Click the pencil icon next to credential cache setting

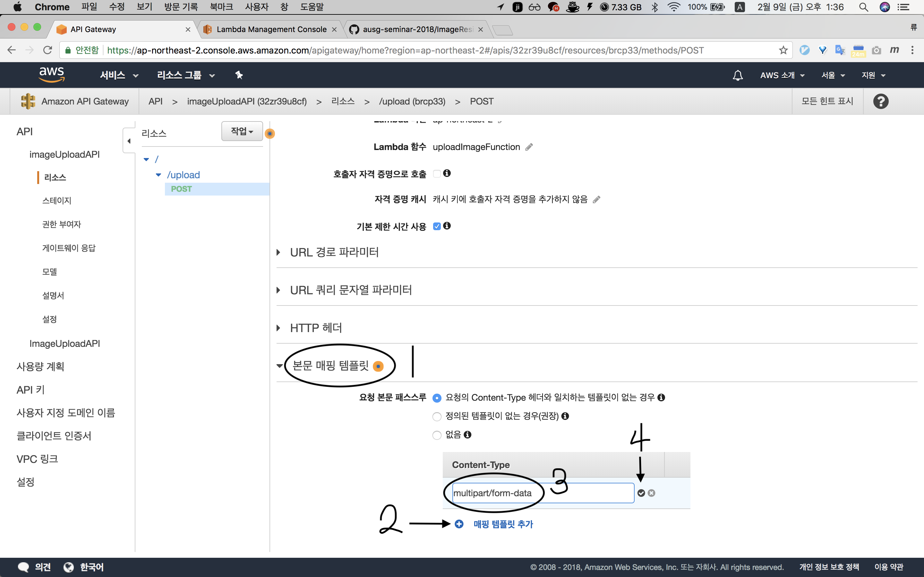pos(596,200)
